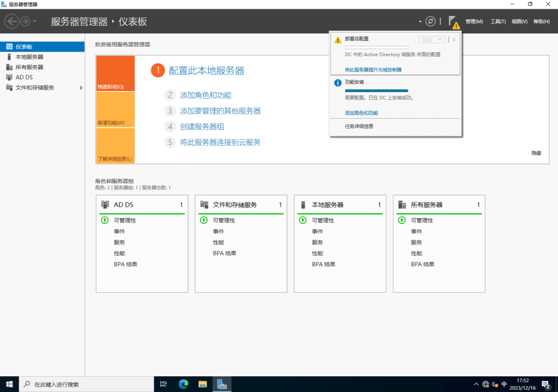558x392 pixels.
Task: Click 添加角色和功能 in quick start
Action: tap(205, 95)
